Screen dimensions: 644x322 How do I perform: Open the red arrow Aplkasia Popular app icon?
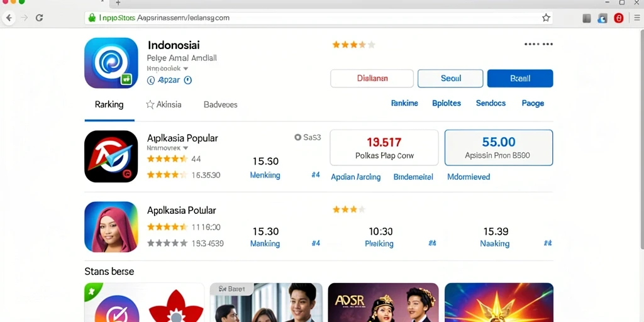111,156
